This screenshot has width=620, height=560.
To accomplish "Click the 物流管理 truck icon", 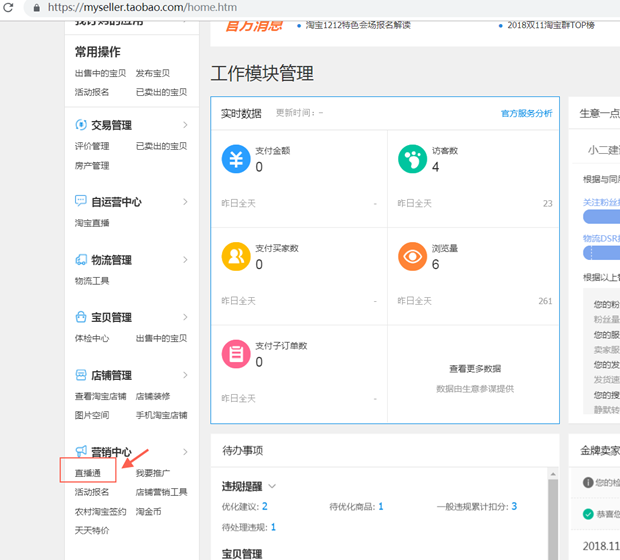I will pos(81,259).
